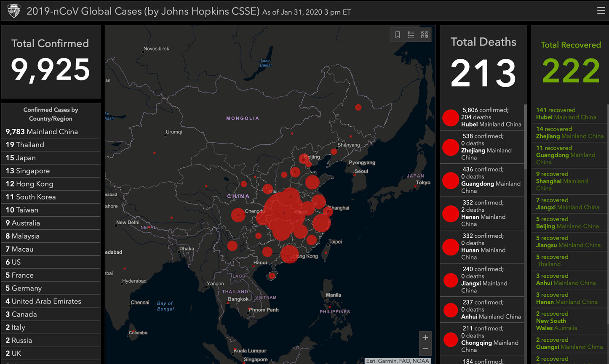Screen dimensions: 609x364
Task: Click the red circle beside Zhejiang deaths entry
Action: pos(450,147)
